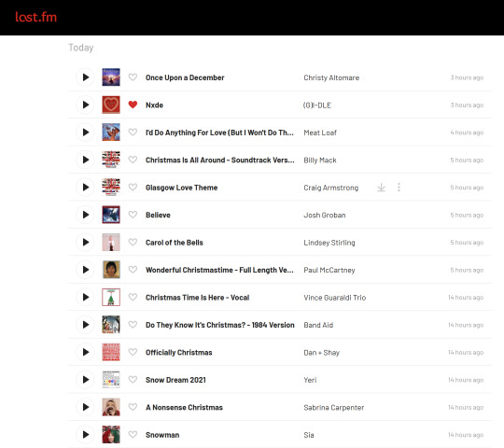Play Snowman by Sia

[x=85, y=435]
